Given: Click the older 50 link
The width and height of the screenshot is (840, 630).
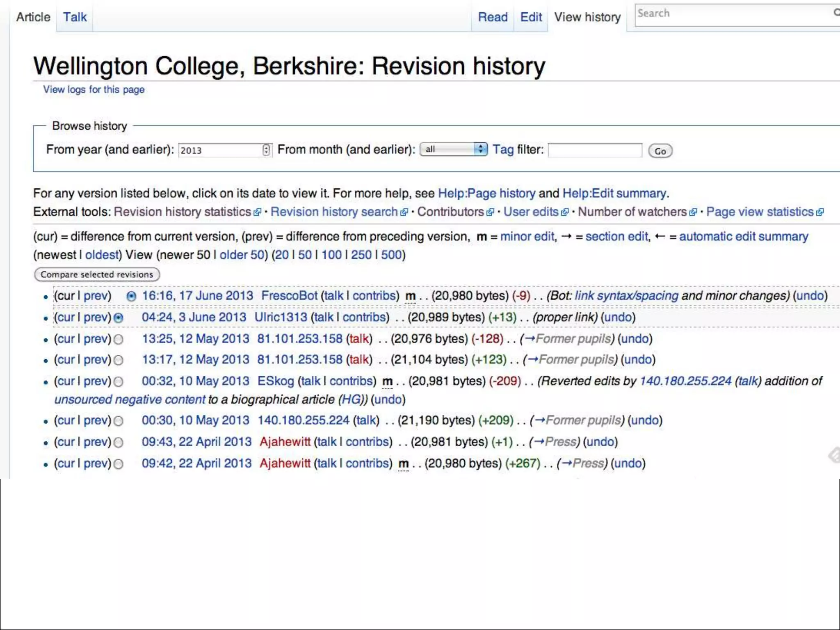Looking at the screenshot, I should point(242,255).
